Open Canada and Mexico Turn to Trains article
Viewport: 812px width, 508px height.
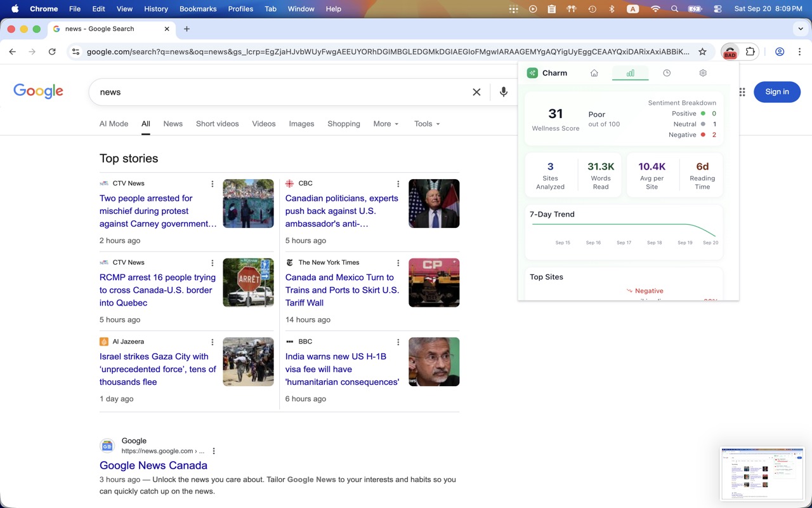pyautogui.click(x=342, y=290)
